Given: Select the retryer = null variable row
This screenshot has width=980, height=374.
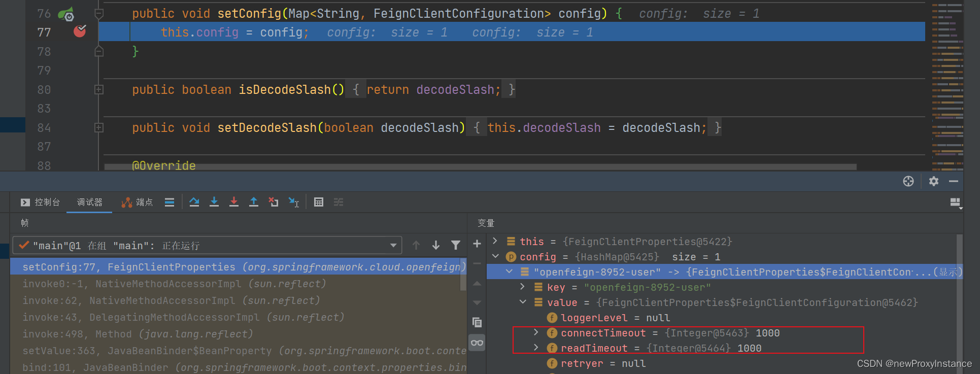Looking at the screenshot, I should tap(722, 363).
